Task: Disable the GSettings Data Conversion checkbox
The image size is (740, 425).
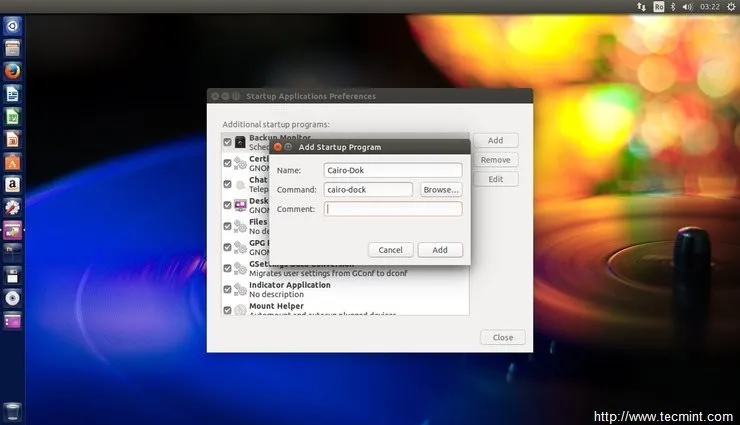Action: coord(227,268)
